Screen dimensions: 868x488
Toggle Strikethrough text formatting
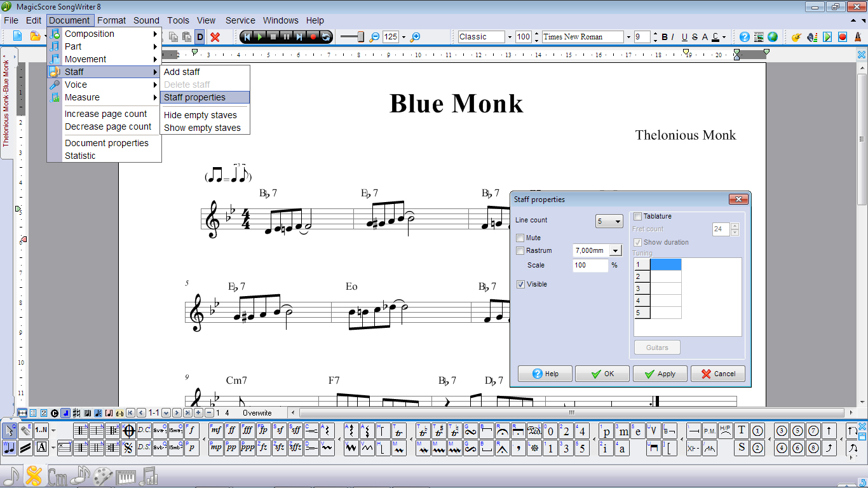point(695,37)
